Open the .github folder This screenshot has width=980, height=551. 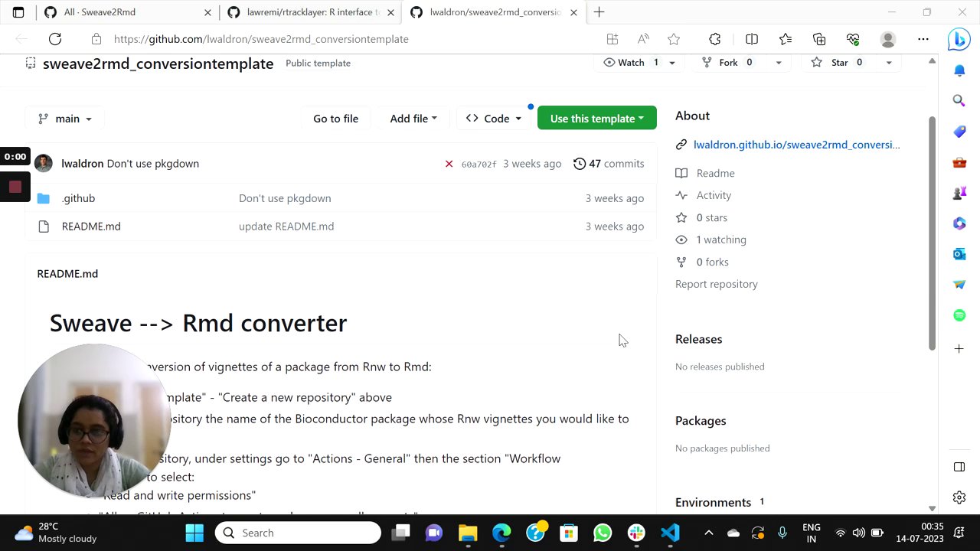(x=78, y=198)
